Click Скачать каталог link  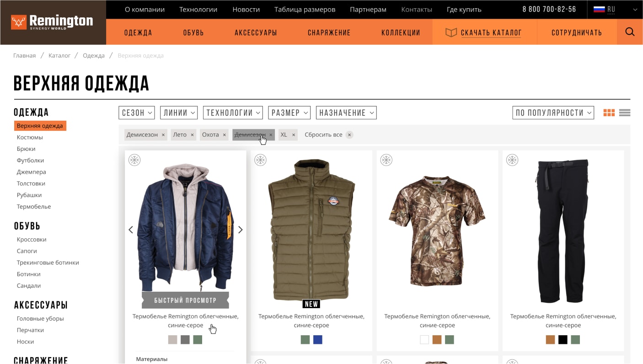pyautogui.click(x=491, y=32)
